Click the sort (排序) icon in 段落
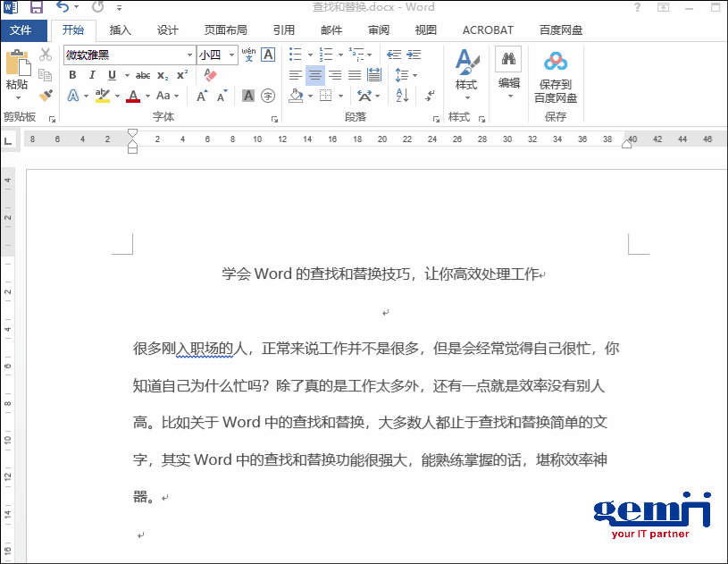 pos(402,97)
